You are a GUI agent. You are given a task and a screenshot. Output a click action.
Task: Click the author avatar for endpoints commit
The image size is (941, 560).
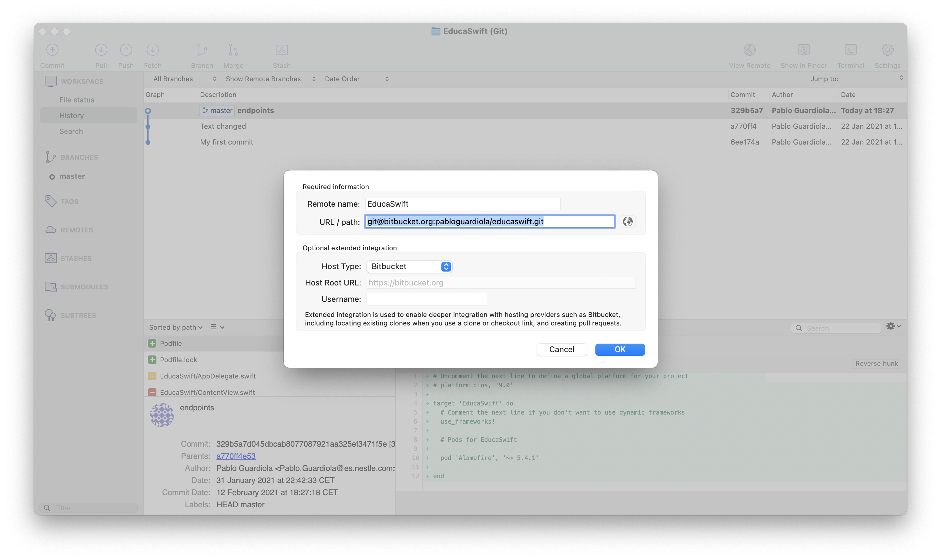pos(162,415)
